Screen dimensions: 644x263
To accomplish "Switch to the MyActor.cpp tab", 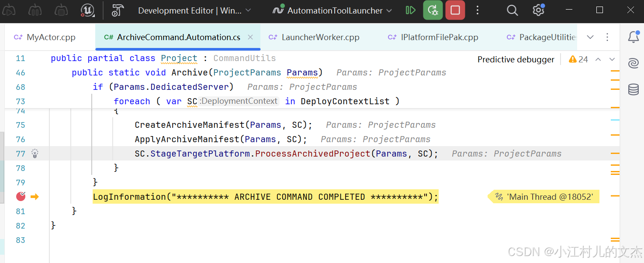I will 45,38.
